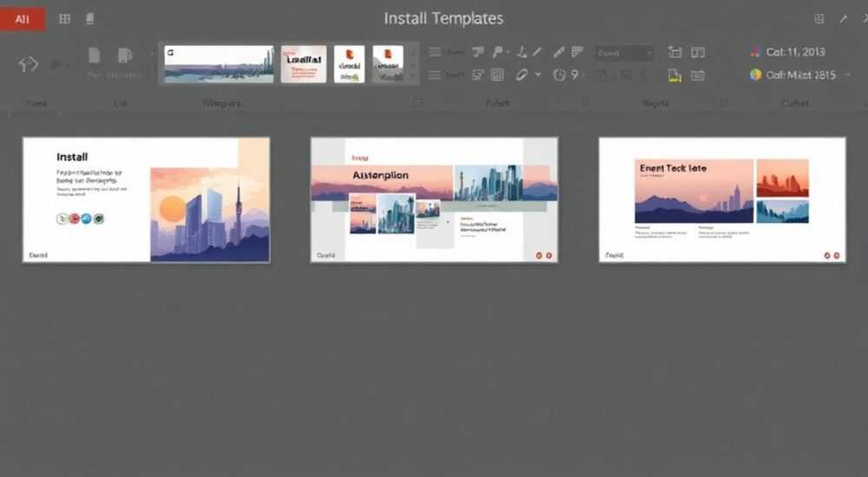Expand the Fobet group launcher
Image resolution: width=868 pixels, height=477 pixels.
(584, 103)
